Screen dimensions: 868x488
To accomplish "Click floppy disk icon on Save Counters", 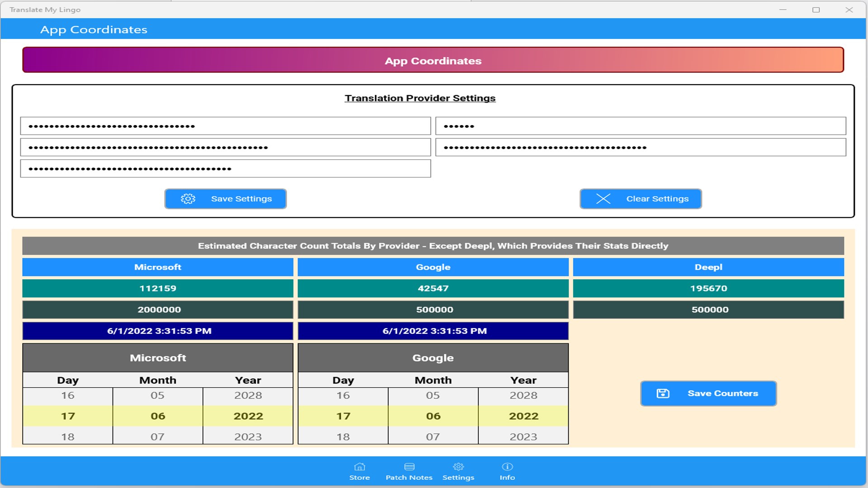I will [x=663, y=394].
